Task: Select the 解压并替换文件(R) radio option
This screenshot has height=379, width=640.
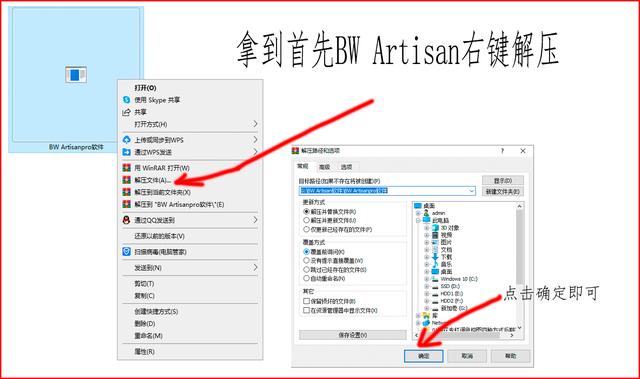Action: click(306, 212)
